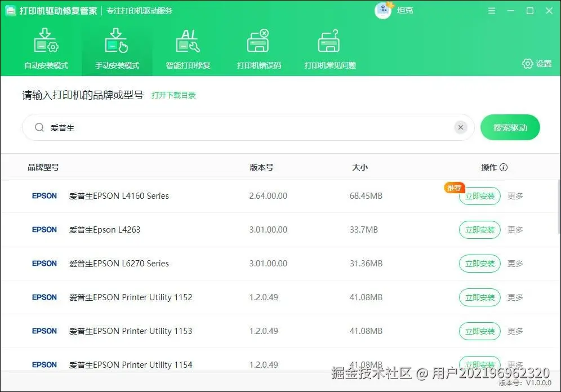This screenshot has height=392, width=561.
Task: Install the EPSON L6270 Series driver
Action: pyautogui.click(x=479, y=264)
